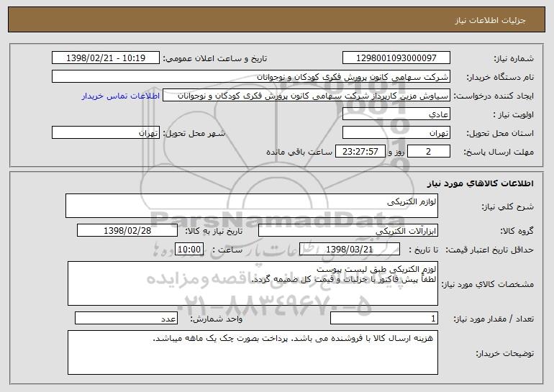
Task: Click the واحد شمارش field showing عدد
Action: tap(126, 318)
